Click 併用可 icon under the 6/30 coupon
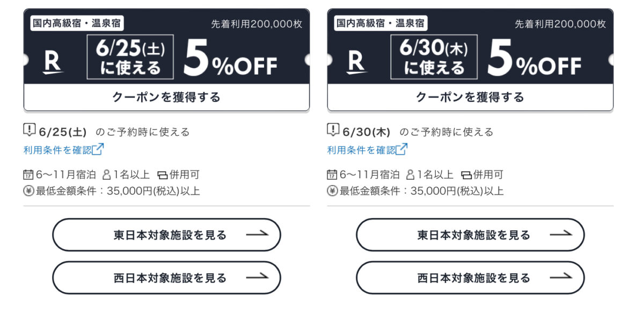The width and height of the screenshot is (644, 320). tap(466, 175)
